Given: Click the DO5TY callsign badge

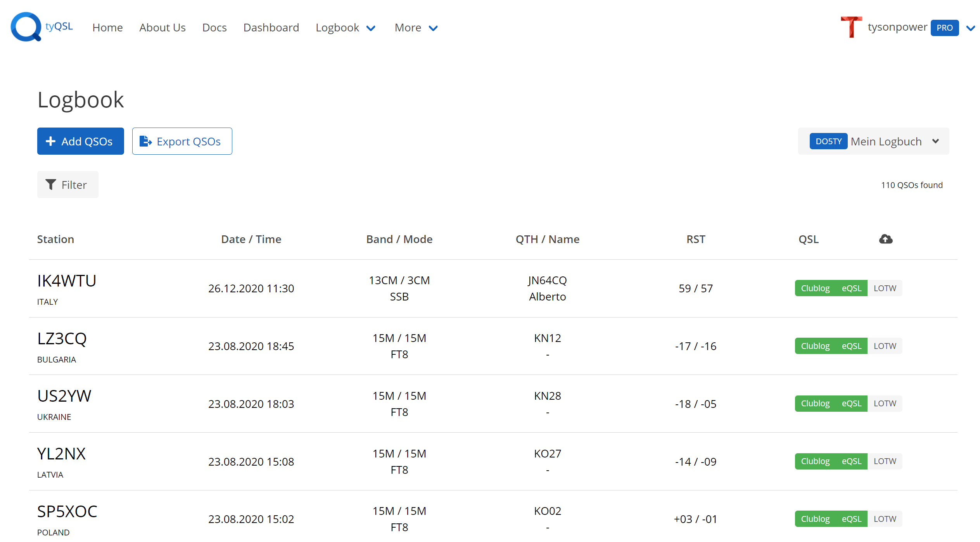Looking at the screenshot, I should click(x=828, y=141).
